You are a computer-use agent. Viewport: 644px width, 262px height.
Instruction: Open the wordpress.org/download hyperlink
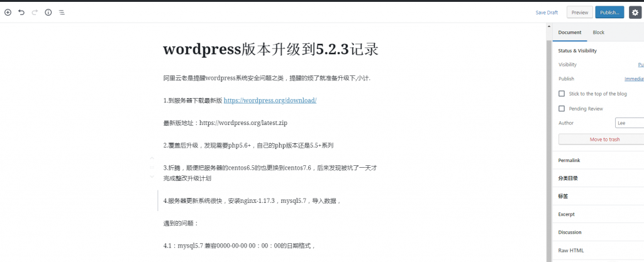(x=270, y=101)
